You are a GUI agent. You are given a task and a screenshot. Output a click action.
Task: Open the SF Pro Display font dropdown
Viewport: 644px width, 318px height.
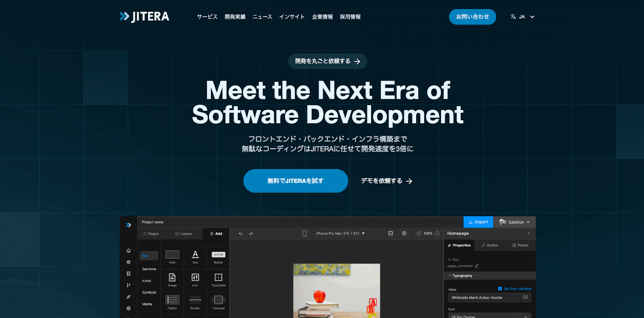click(x=490, y=316)
